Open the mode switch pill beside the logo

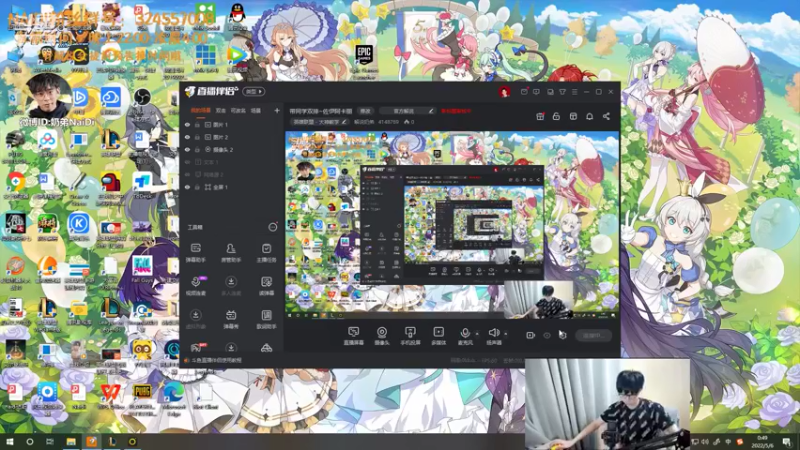[254, 92]
